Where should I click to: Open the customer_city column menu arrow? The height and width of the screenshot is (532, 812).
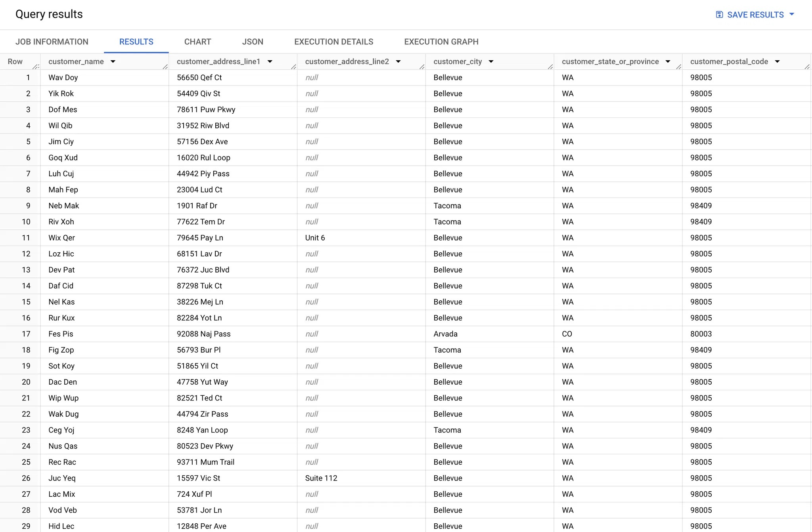(491, 62)
